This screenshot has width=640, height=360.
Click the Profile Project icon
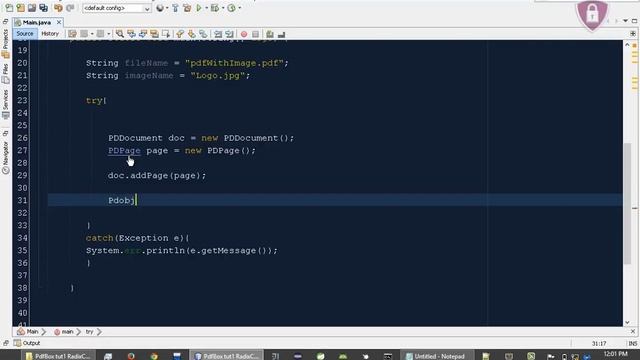pyautogui.click(x=231, y=8)
